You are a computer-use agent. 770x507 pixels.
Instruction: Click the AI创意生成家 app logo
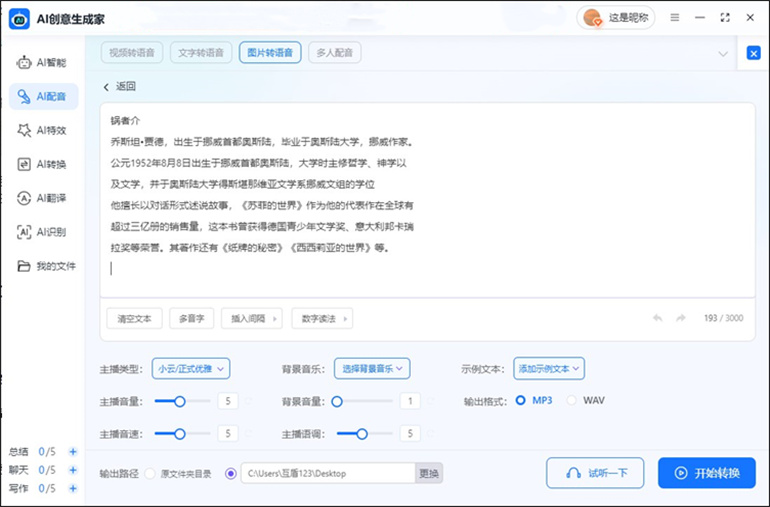pos(20,19)
